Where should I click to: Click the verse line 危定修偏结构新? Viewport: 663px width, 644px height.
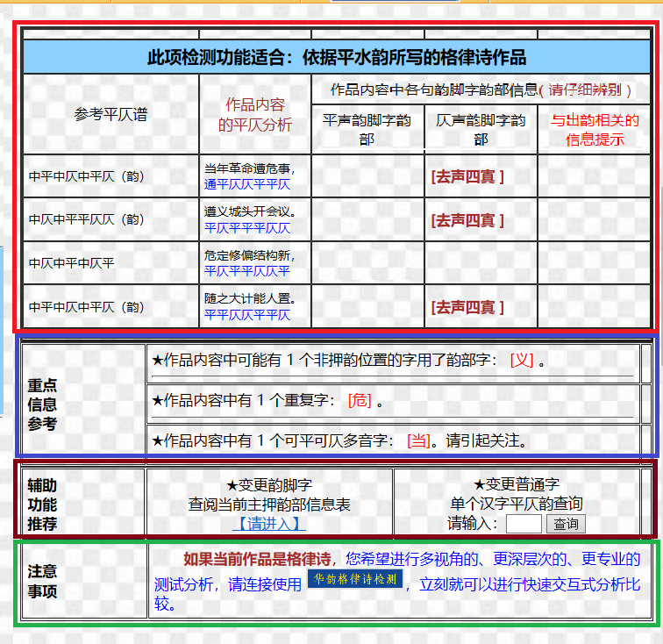250,255
